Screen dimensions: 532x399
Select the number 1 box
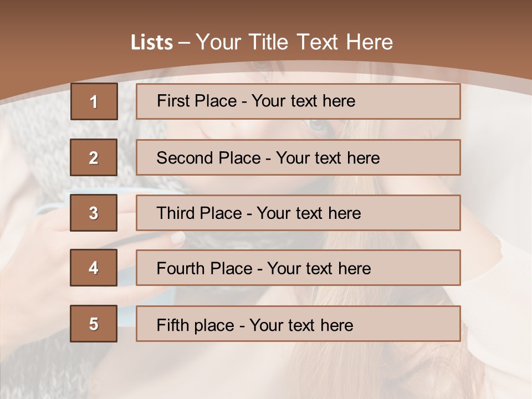(94, 101)
